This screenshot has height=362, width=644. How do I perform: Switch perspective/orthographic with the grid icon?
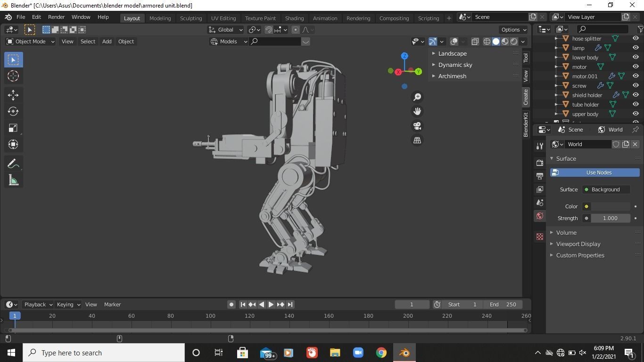pos(417,140)
